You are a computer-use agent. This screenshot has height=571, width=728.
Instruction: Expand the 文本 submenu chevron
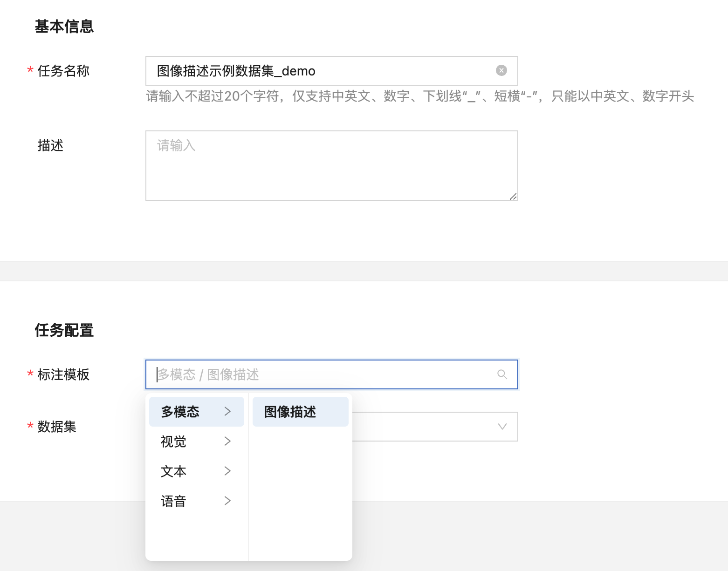tap(227, 471)
